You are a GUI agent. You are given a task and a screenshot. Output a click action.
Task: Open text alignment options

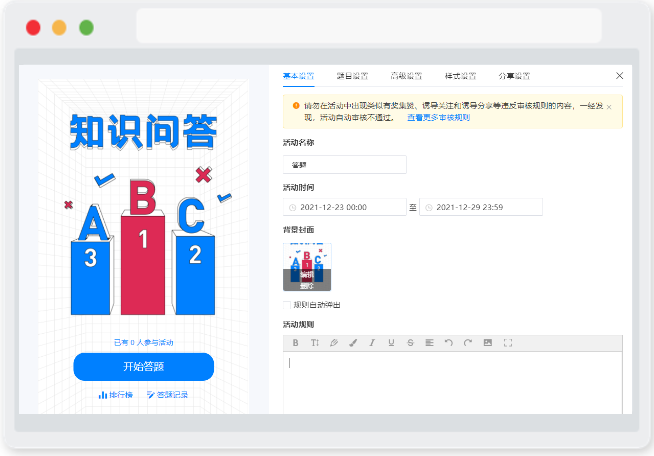click(x=429, y=343)
